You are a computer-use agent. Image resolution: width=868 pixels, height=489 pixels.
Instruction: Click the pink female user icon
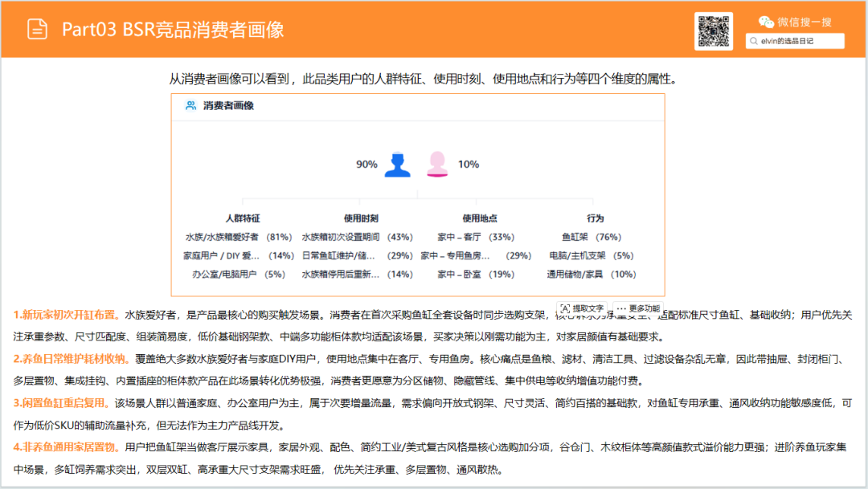coord(437,165)
